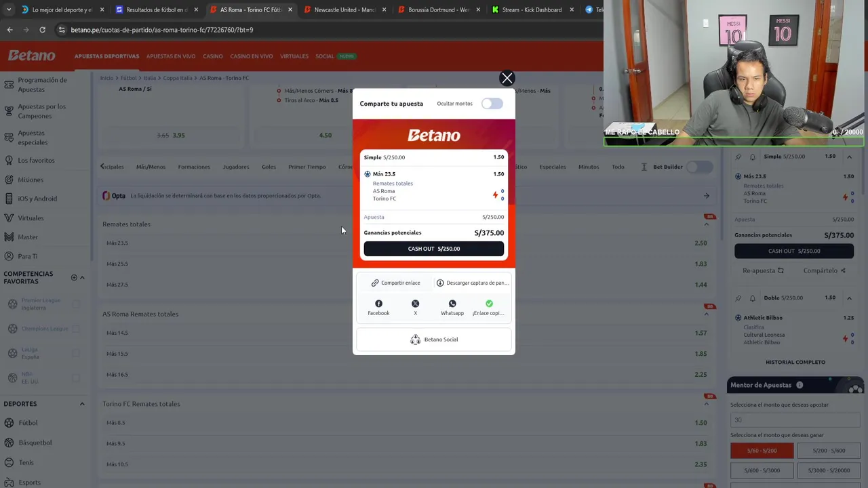
Task: Select Esports in sports list
Action: tap(29, 483)
